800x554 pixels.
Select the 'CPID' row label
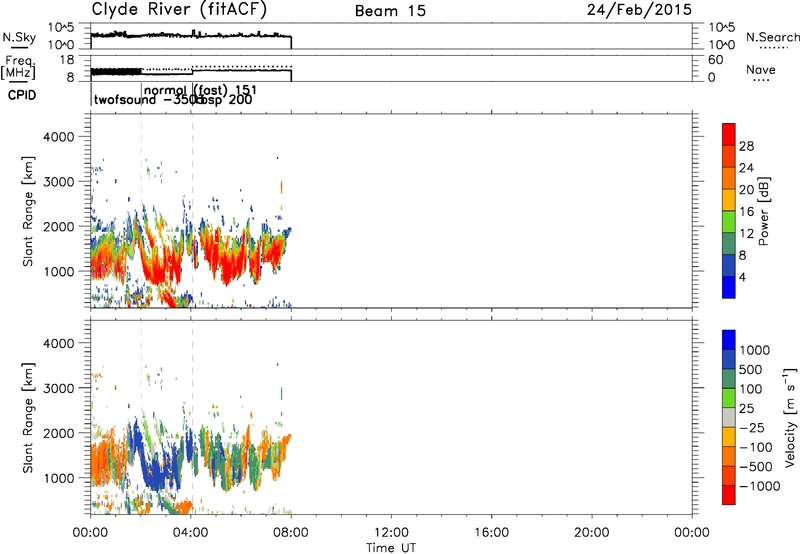(x=22, y=95)
